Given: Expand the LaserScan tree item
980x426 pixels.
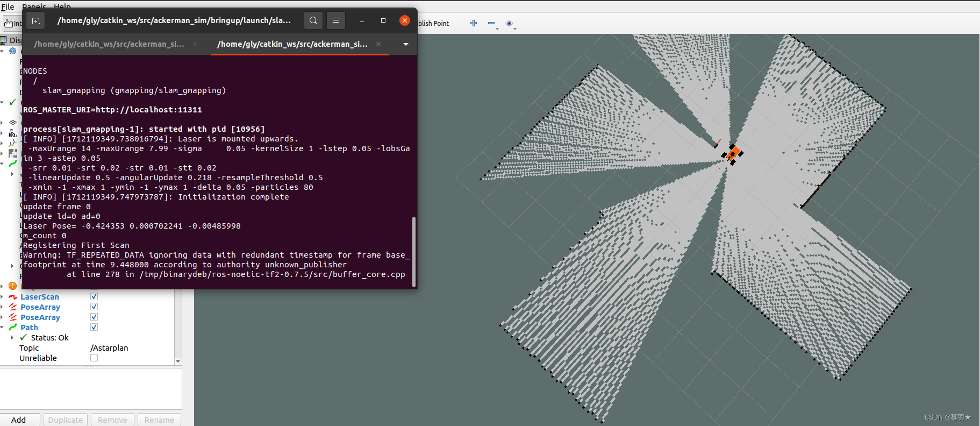Looking at the screenshot, I should point(2,296).
